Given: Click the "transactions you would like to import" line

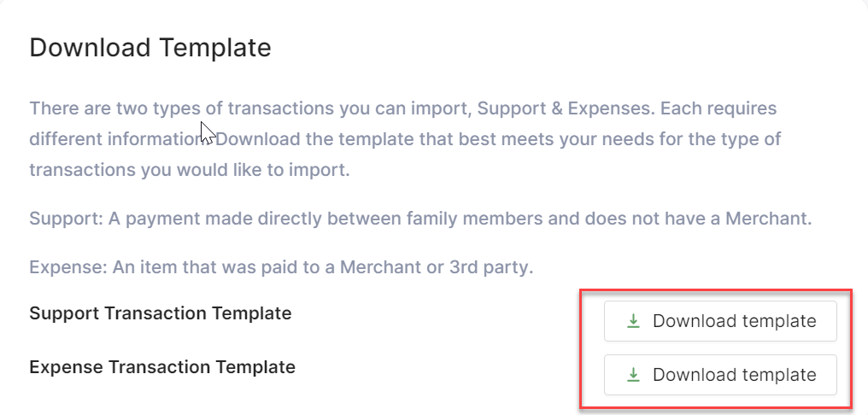Looking at the screenshot, I should pos(189,170).
